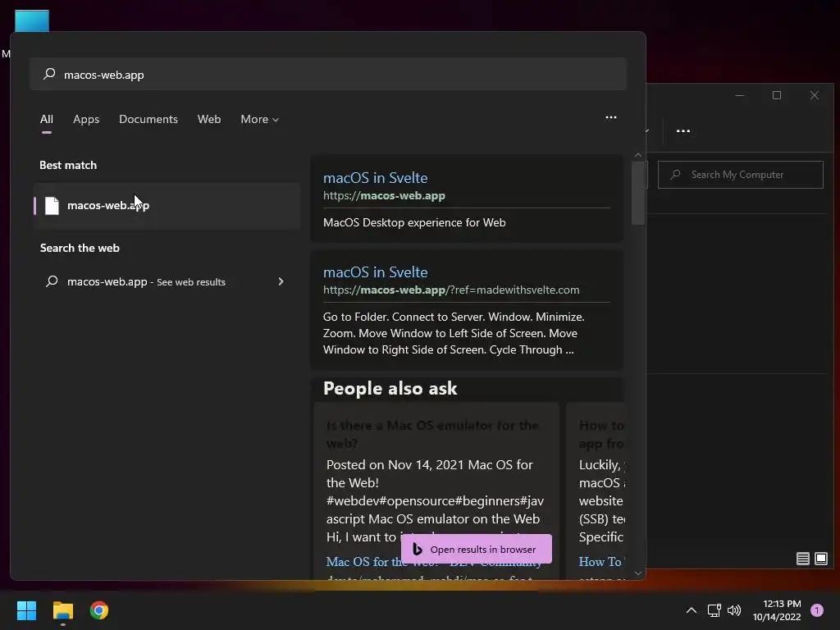Open the macos-web.app best match file

167,206
